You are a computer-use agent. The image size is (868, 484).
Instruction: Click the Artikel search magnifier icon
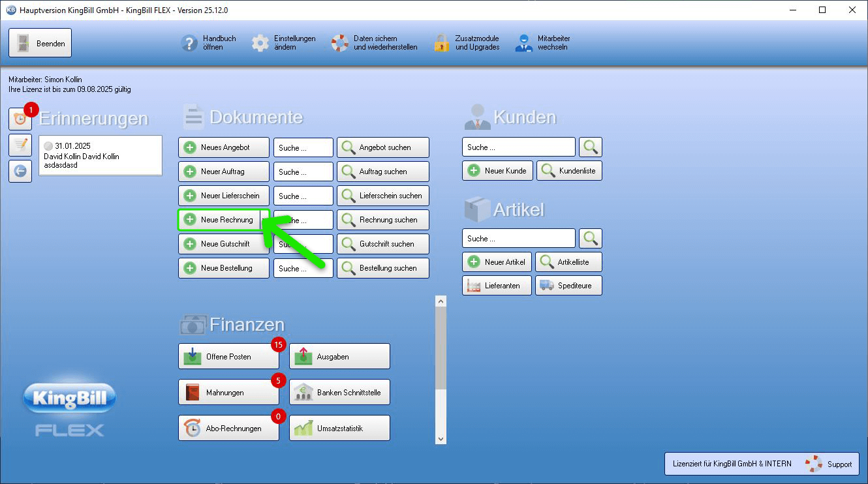pos(591,238)
